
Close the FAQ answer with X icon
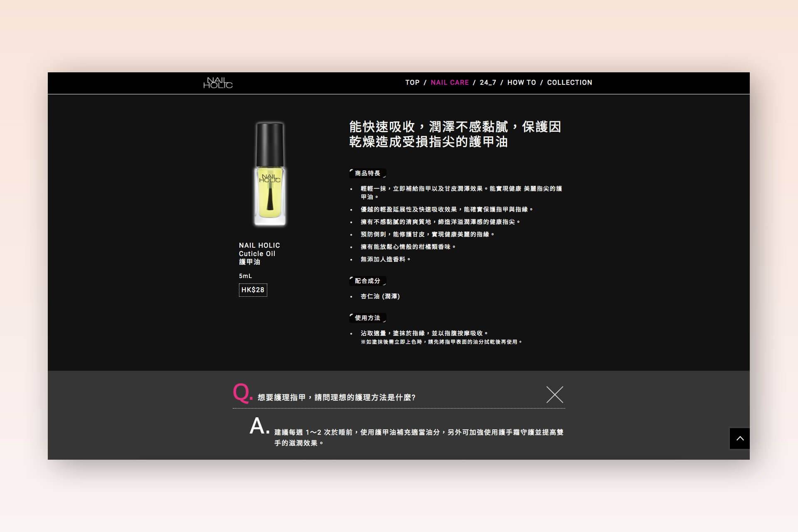tap(554, 395)
